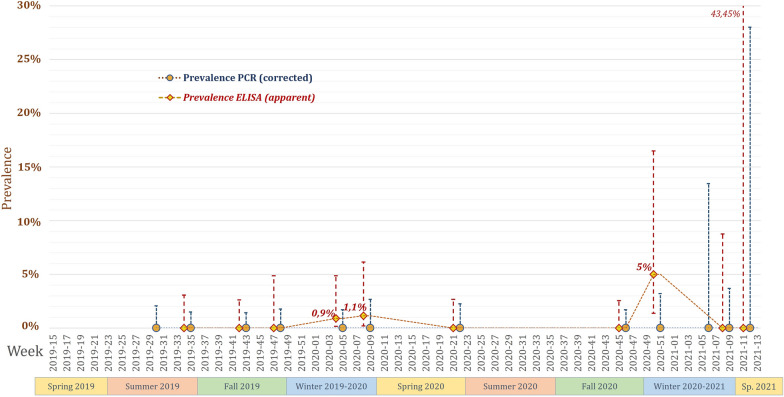The width and height of the screenshot is (784, 397).
Task: Click the week label 2019-23
Action: tap(108, 354)
